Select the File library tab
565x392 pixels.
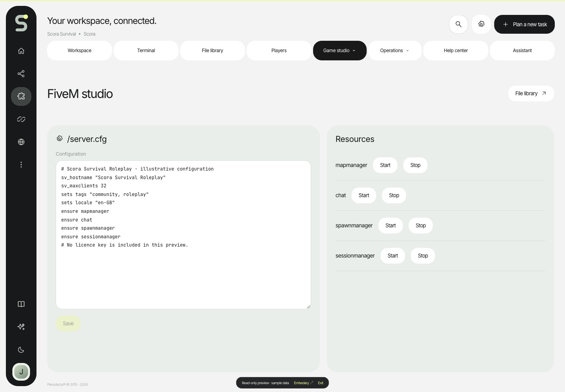[213, 51]
